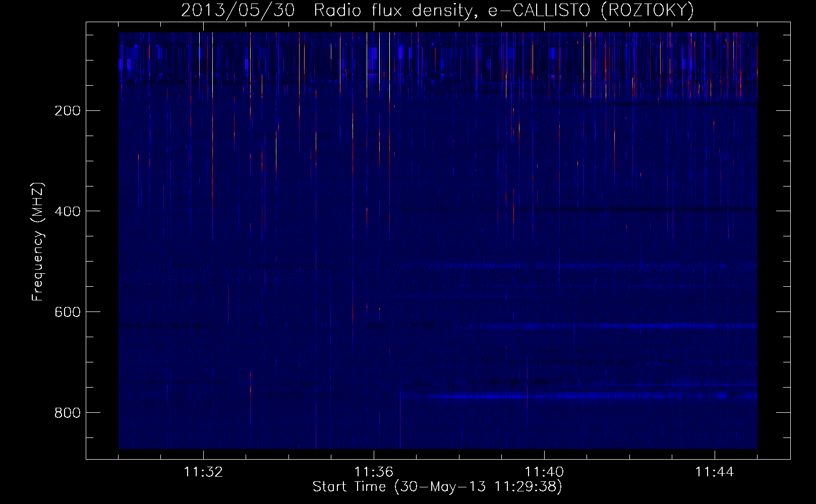The image size is (816, 504).
Task: Click the 'Frequency (MHZ)' axis label
Action: (x=38, y=241)
